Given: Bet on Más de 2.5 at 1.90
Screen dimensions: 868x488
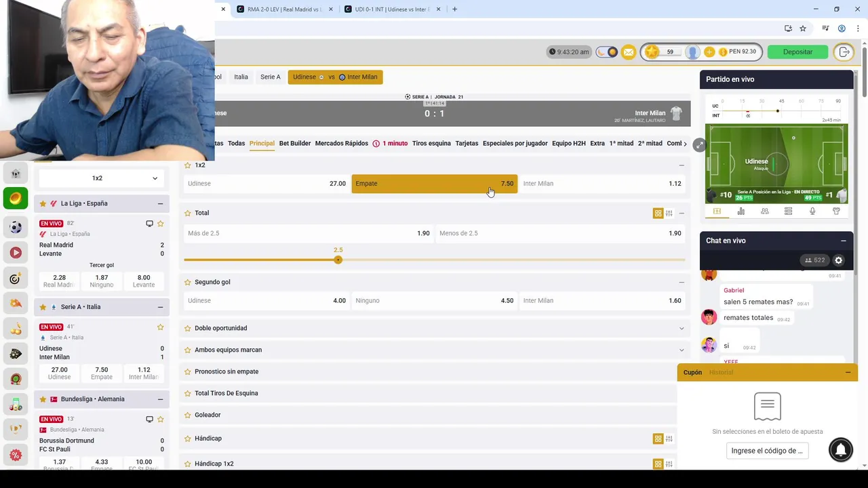Looking at the screenshot, I should (309, 233).
